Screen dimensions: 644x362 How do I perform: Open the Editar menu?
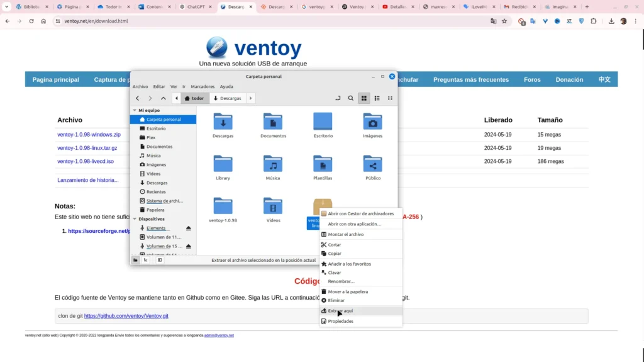click(159, 86)
